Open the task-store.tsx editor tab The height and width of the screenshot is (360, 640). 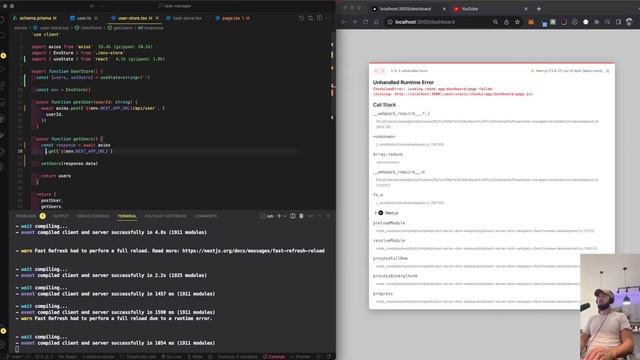pos(187,18)
